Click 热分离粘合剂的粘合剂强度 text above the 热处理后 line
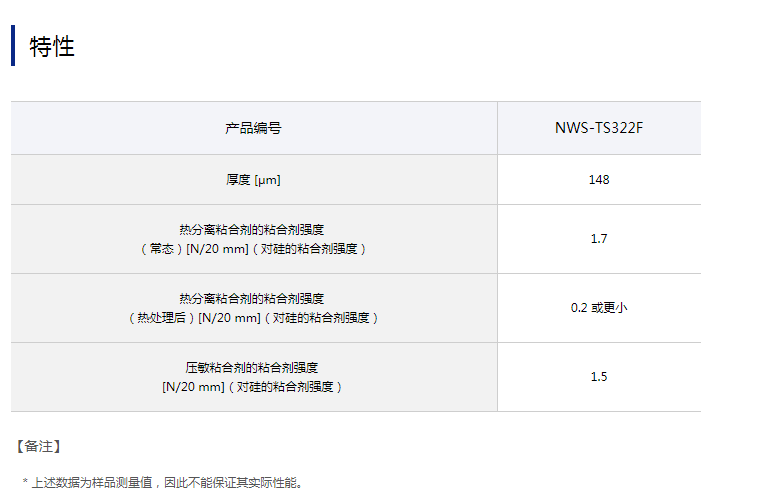The image size is (760, 503). coord(252,298)
